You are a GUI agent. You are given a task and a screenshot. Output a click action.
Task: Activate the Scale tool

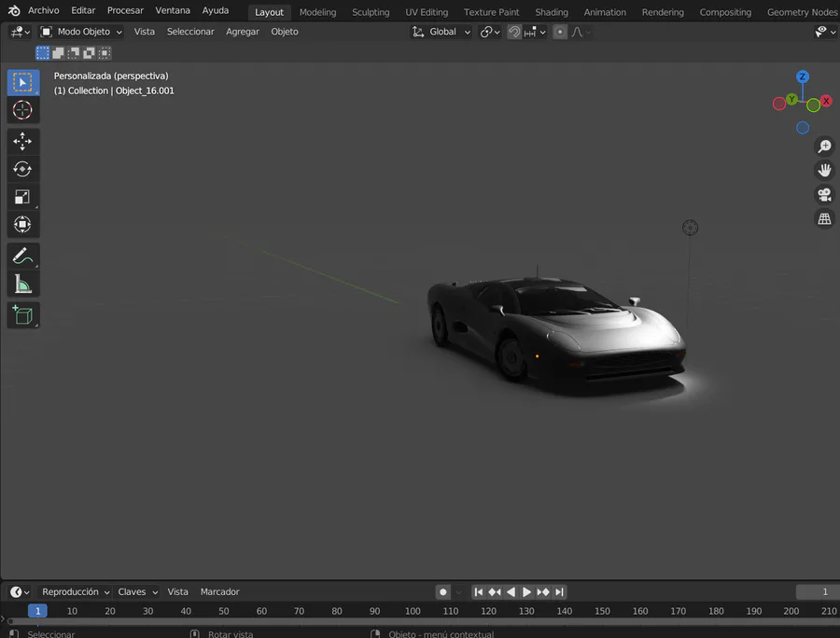(23, 197)
